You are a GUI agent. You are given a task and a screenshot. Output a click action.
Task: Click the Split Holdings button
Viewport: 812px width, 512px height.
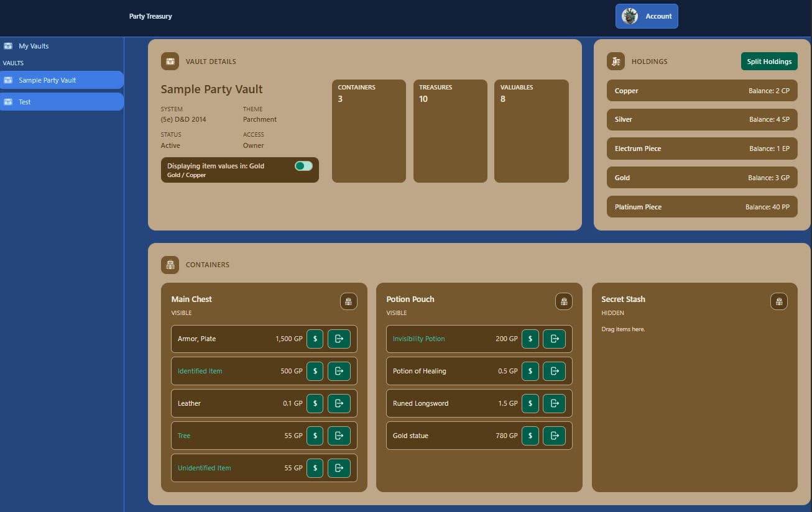pos(769,61)
